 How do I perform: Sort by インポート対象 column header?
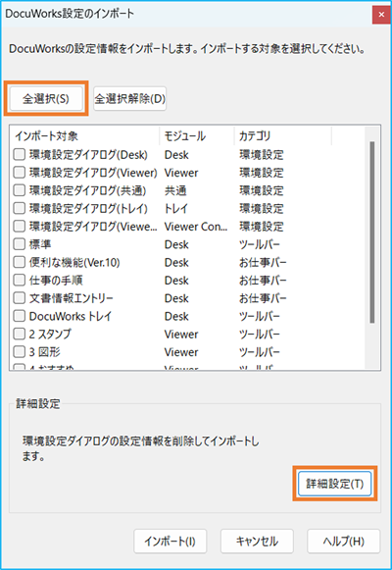[84, 136]
